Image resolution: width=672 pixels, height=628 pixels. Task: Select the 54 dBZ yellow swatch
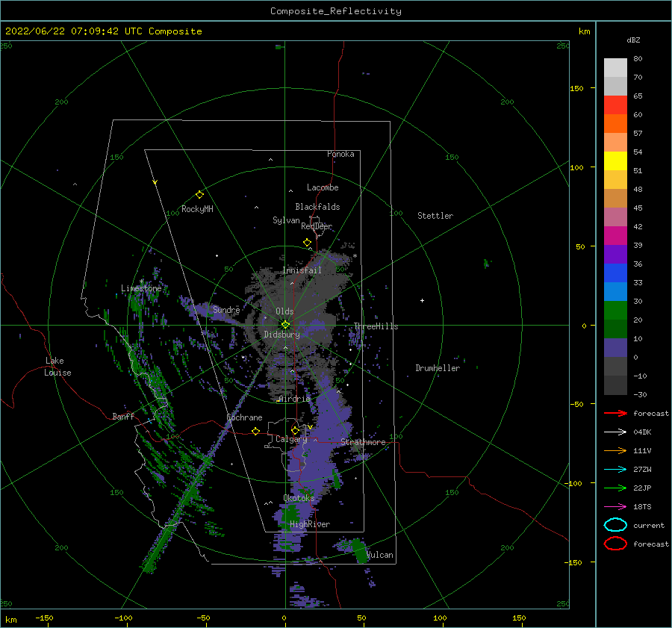tap(615, 161)
